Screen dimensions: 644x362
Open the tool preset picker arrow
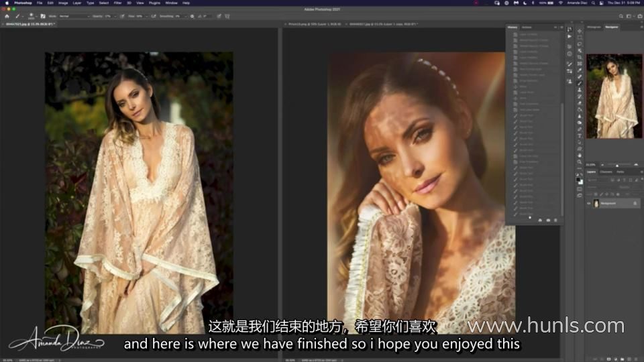23,16
